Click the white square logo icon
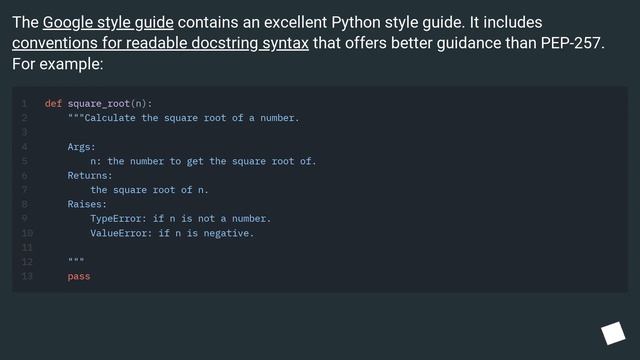640x360 pixels. click(x=613, y=333)
